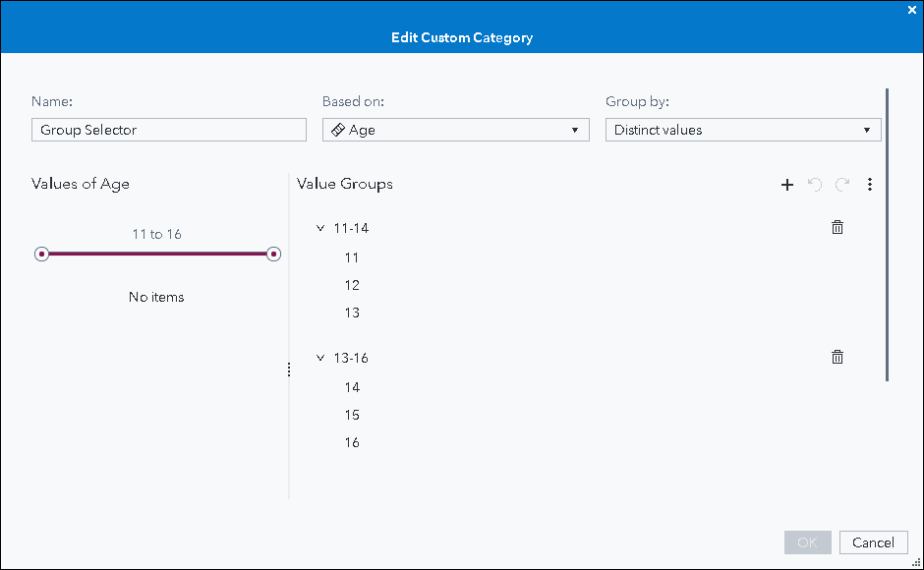
Task: Click the right handle of Age slider
Action: click(x=273, y=255)
